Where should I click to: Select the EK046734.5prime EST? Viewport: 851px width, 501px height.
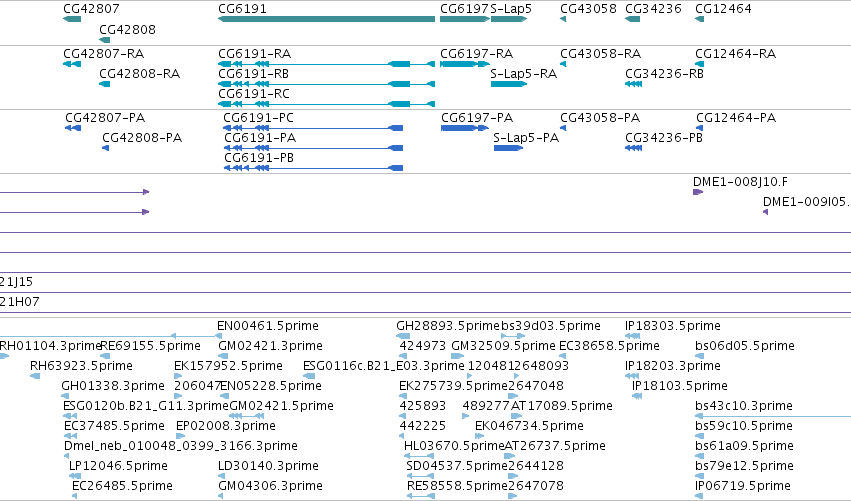(x=479, y=436)
